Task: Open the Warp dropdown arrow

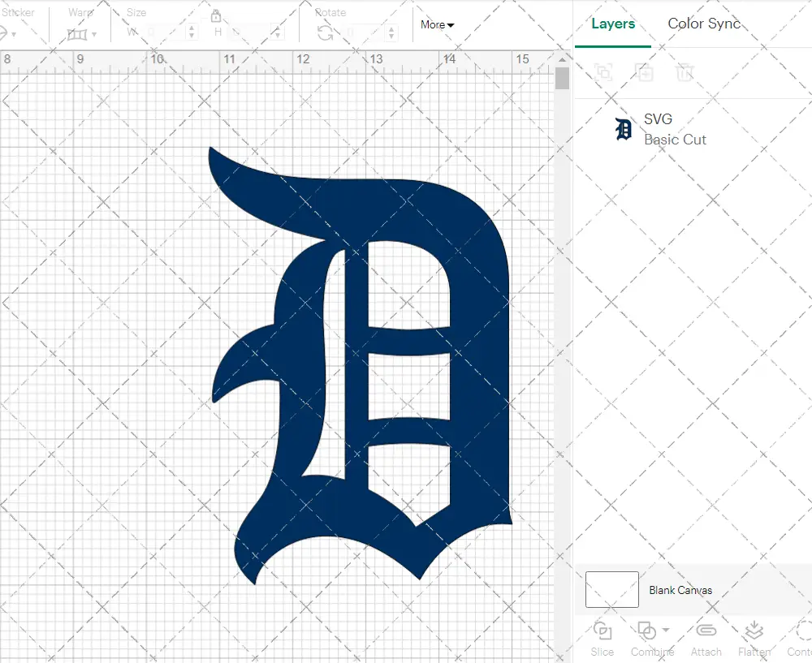Action: coord(94,35)
